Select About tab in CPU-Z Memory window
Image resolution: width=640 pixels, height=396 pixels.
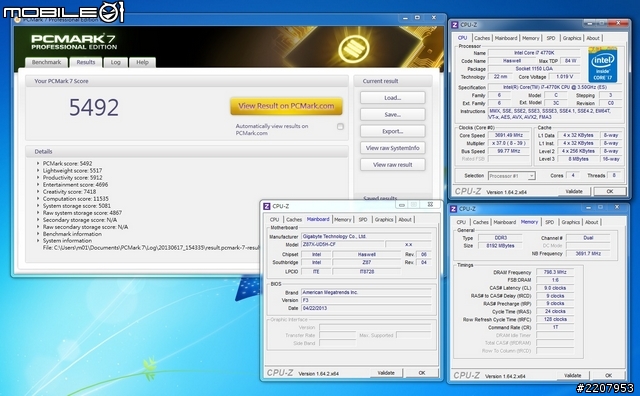(591, 222)
